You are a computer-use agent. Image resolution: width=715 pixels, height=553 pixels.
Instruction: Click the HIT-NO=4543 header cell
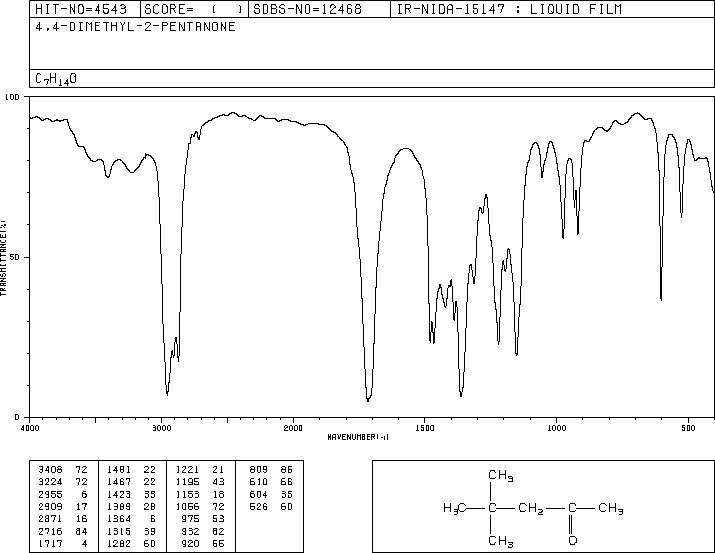pyautogui.click(x=85, y=9)
